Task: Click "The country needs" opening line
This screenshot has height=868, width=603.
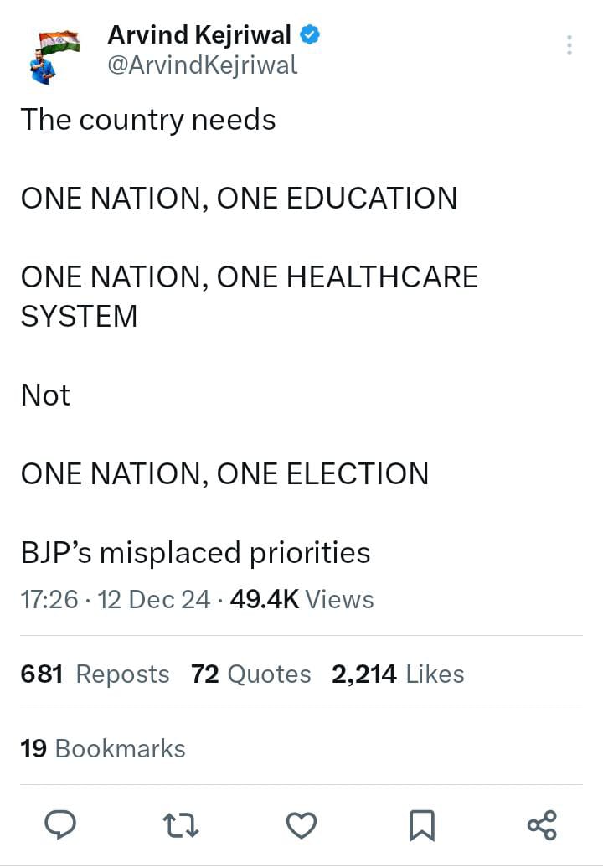Action: tap(148, 120)
